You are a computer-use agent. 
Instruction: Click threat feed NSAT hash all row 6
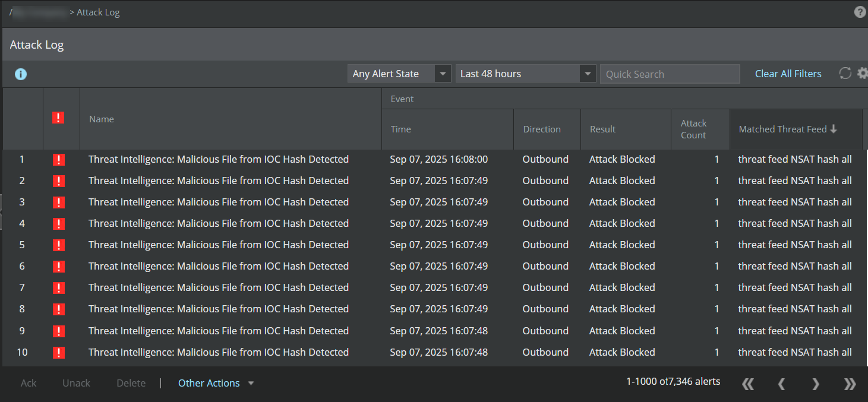(x=795, y=266)
